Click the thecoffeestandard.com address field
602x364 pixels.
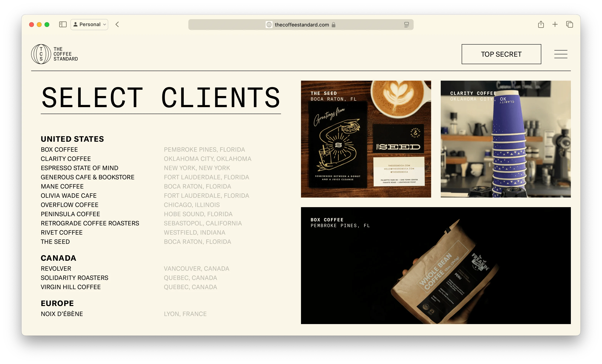[x=301, y=25]
